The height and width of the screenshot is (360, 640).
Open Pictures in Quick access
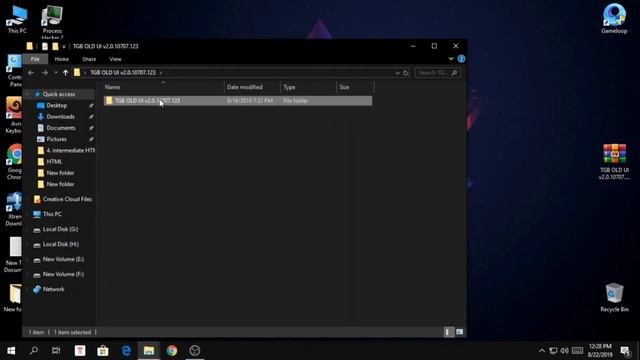(x=56, y=139)
